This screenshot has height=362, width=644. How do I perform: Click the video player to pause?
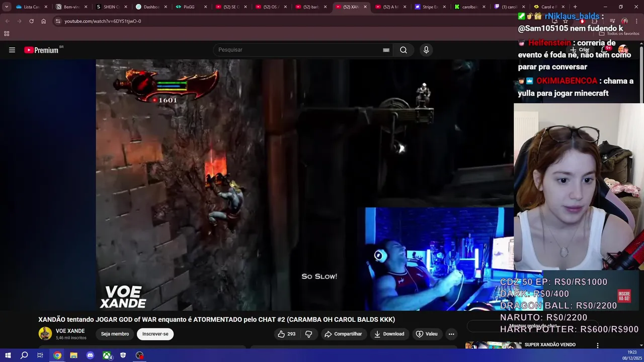[304, 185]
